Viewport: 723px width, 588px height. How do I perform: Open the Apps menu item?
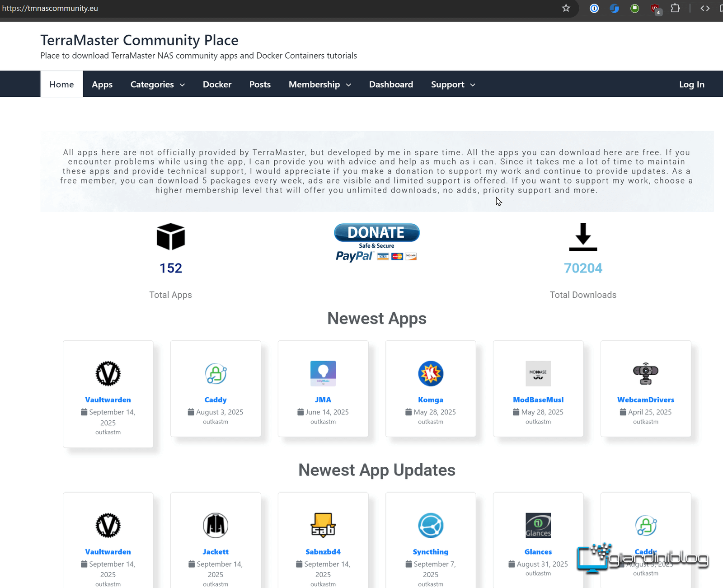click(x=102, y=85)
